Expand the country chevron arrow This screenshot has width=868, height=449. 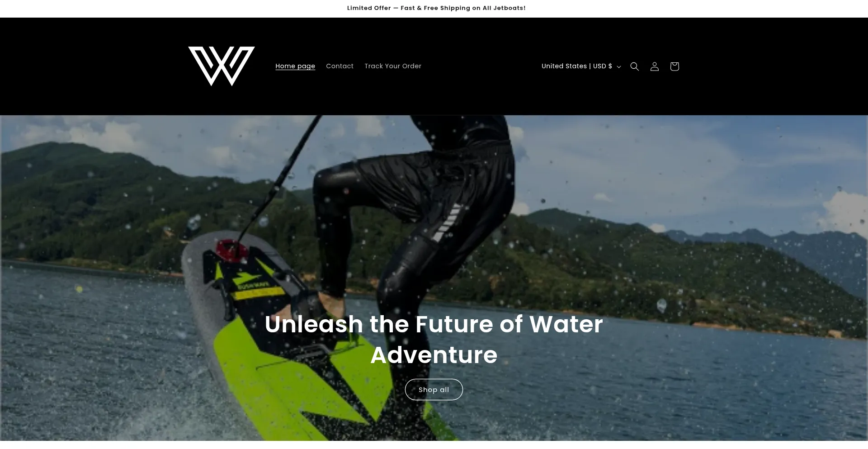[619, 66]
